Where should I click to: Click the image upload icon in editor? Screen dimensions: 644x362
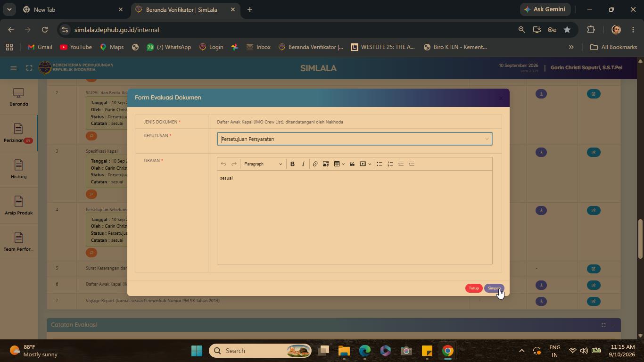click(x=326, y=164)
